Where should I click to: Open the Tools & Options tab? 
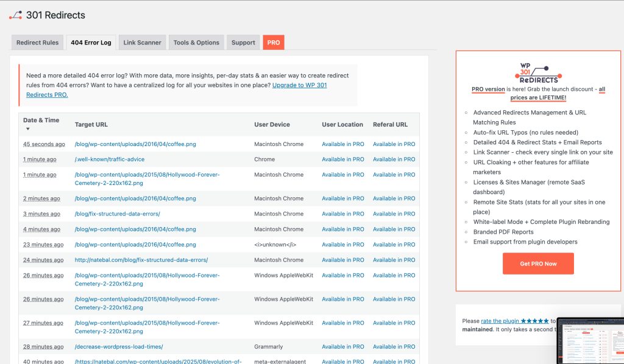(196, 42)
